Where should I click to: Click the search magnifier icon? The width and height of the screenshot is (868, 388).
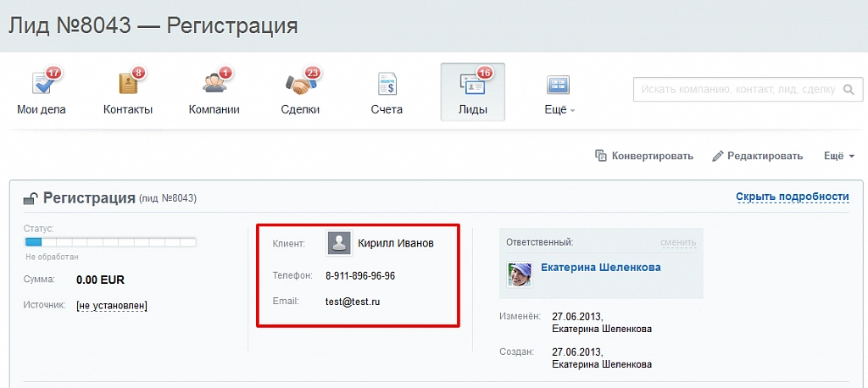tap(848, 90)
